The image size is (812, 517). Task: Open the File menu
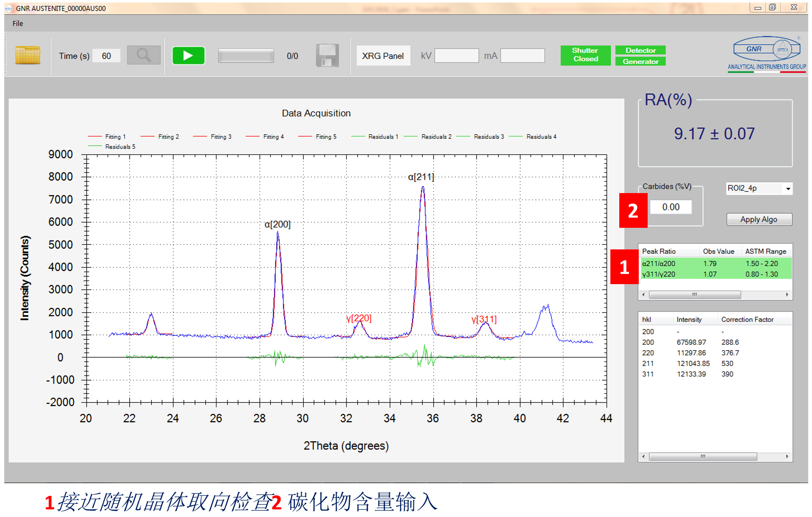coord(18,23)
